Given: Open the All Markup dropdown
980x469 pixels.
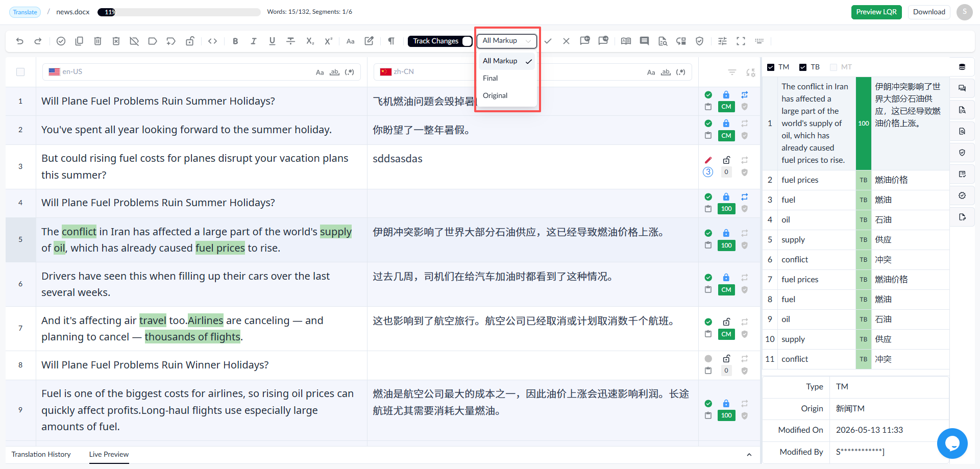Looking at the screenshot, I should click(506, 41).
